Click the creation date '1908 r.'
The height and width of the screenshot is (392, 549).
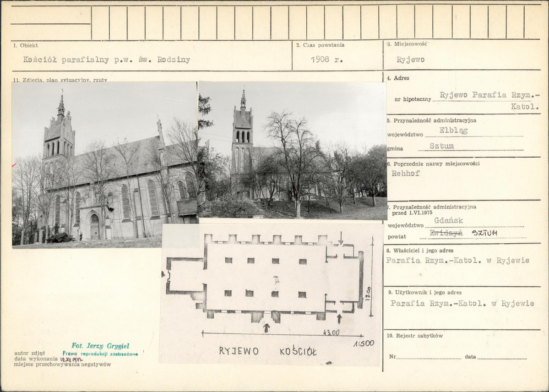(326, 59)
